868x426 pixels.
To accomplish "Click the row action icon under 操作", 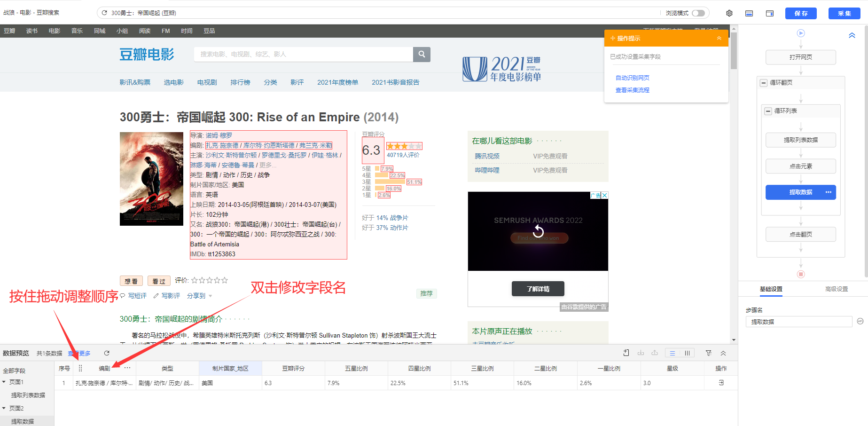I will pos(721,383).
